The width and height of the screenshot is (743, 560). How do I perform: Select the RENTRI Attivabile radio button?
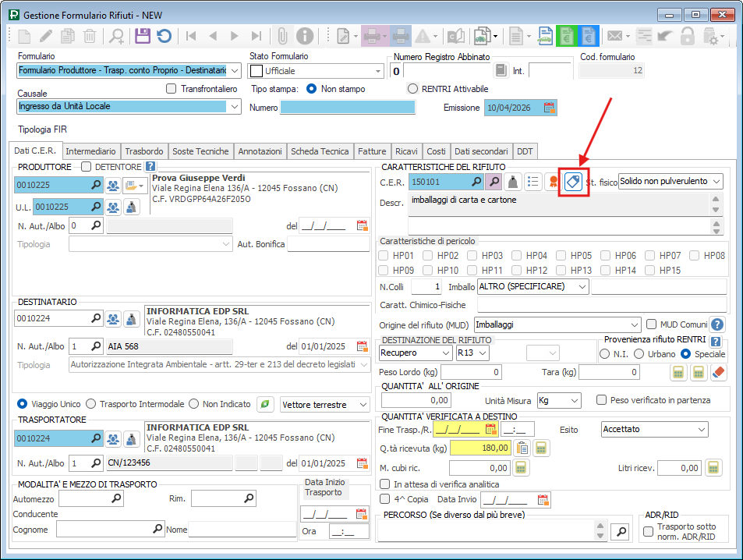[x=413, y=89]
